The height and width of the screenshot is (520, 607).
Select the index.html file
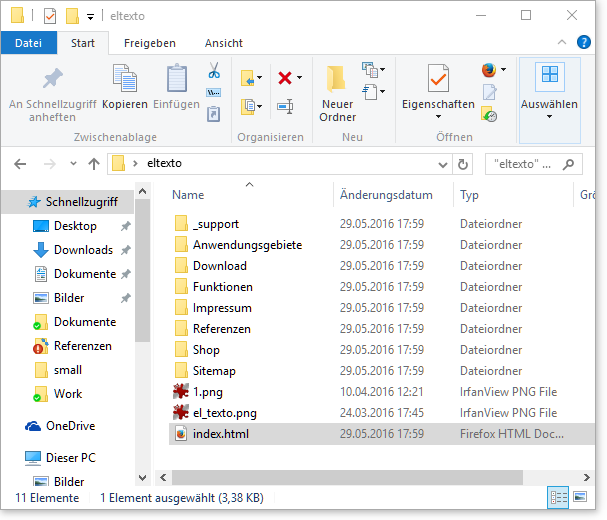[382, 434]
